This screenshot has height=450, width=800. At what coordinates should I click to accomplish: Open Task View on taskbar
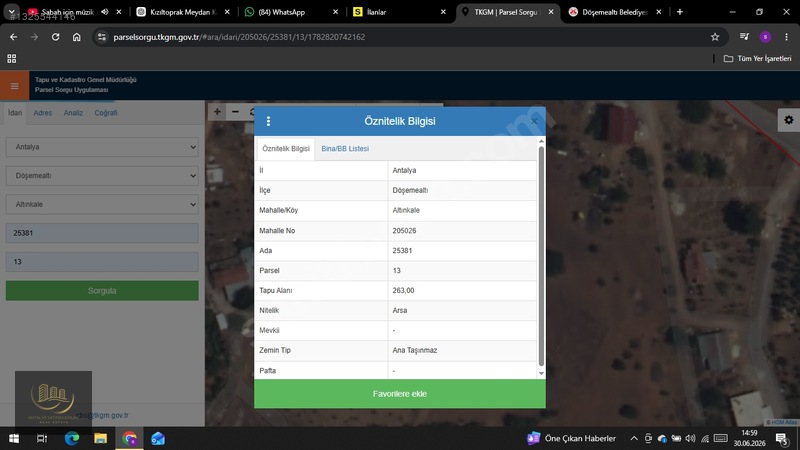click(42, 438)
